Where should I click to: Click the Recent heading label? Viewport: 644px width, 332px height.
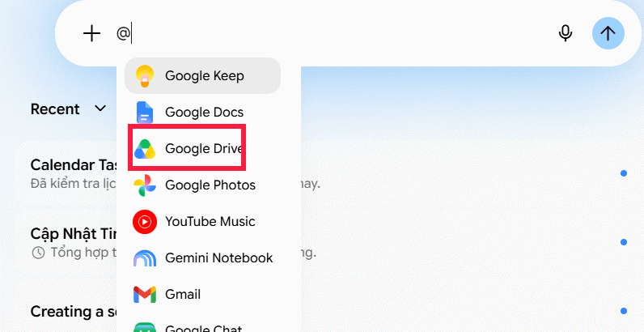[x=55, y=109]
